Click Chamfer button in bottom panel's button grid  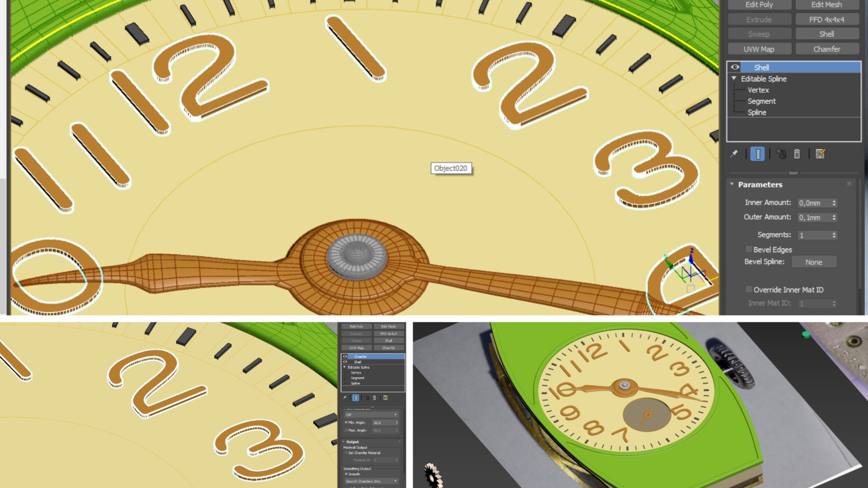[389, 348]
